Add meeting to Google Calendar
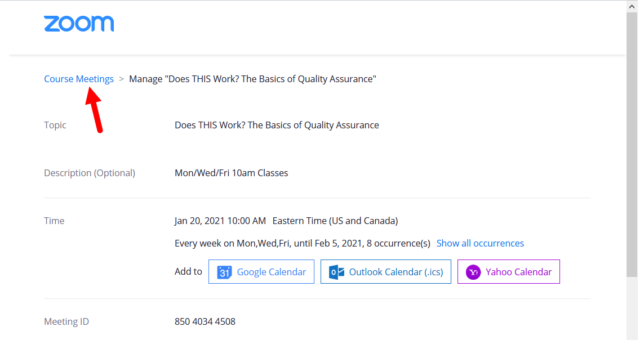The height and width of the screenshot is (340, 644). 261,271
